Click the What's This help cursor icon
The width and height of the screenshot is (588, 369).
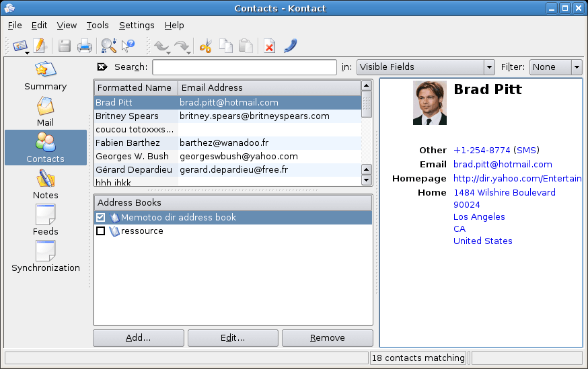pyautogui.click(x=128, y=46)
